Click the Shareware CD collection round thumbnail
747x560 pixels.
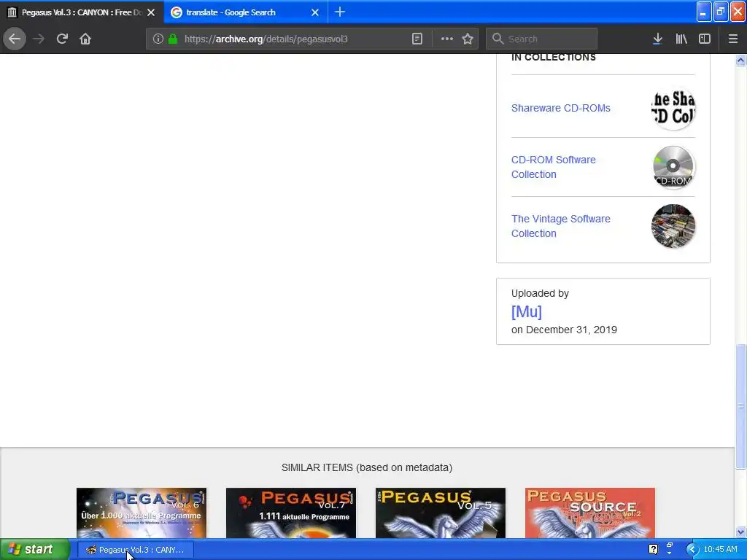pyautogui.click(x=673, y=108)
